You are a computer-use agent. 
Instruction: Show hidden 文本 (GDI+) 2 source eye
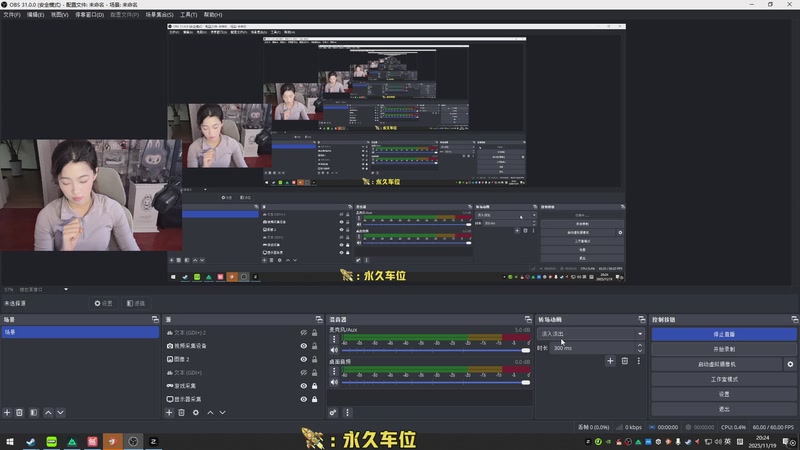pyautogui.click(x=304, y=333)
